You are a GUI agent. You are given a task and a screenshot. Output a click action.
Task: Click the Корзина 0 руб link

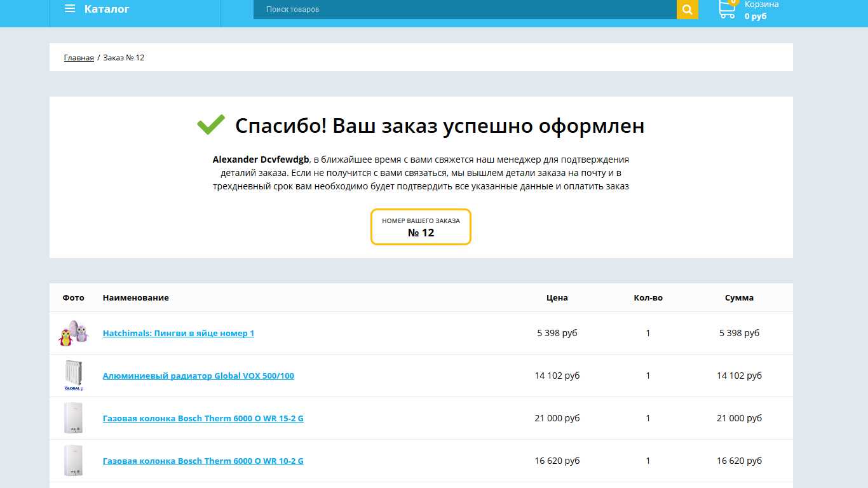pyautogui.click(x=761, y=10)
